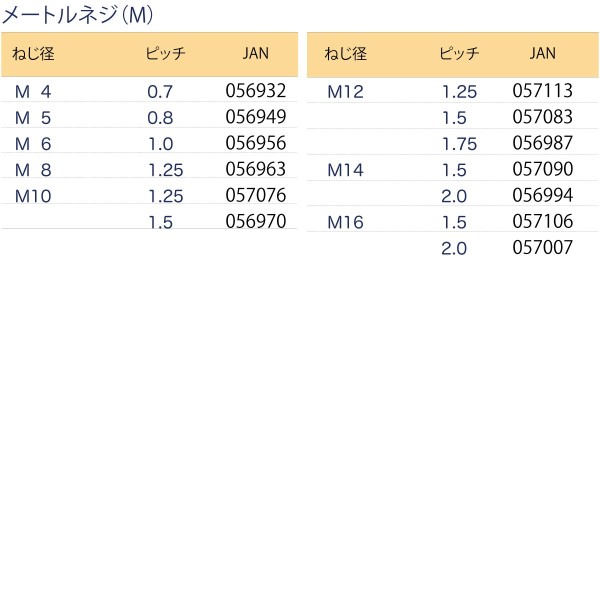Select JAN code 056987

[542, 143]
